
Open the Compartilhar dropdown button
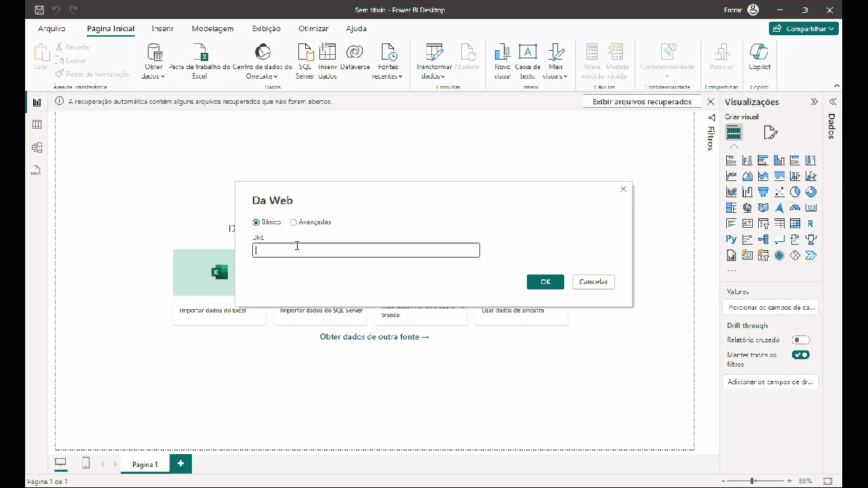tap(804, 28)
